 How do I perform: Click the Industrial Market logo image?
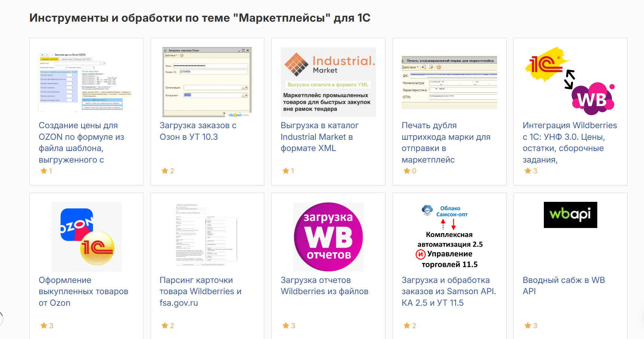click(328, 82)
